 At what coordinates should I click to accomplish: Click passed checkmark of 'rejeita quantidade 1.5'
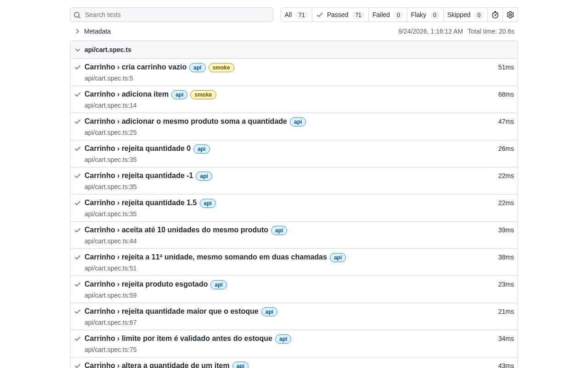coord(78,203)
